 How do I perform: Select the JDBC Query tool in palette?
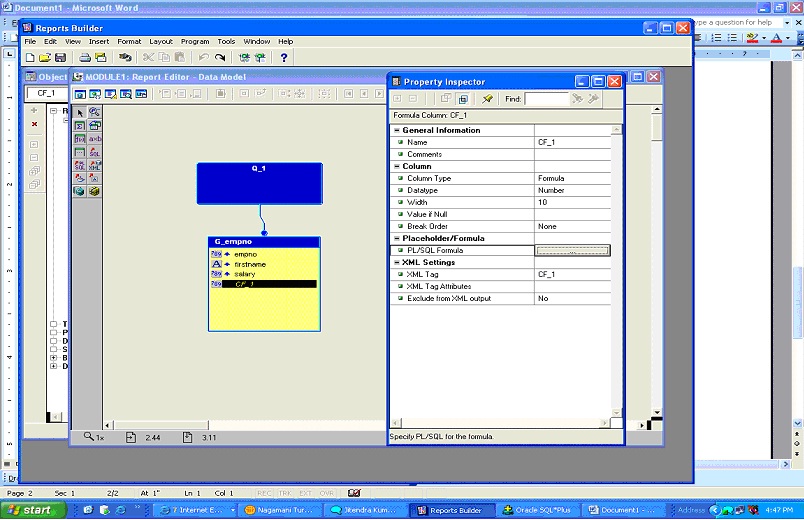click(x=80, y=178)
